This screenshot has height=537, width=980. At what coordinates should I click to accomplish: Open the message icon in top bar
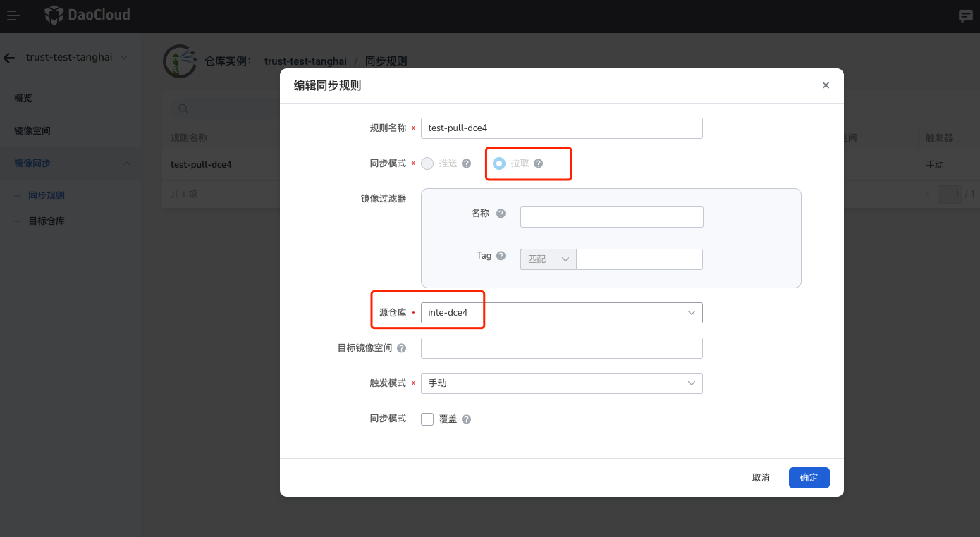[x=965, y=16]
